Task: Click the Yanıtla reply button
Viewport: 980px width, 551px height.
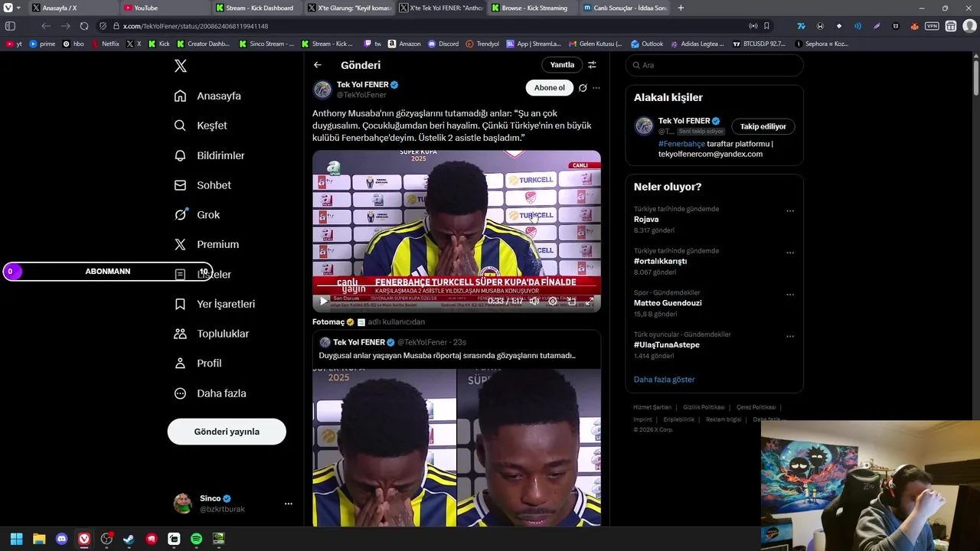Action: point(562,65)
